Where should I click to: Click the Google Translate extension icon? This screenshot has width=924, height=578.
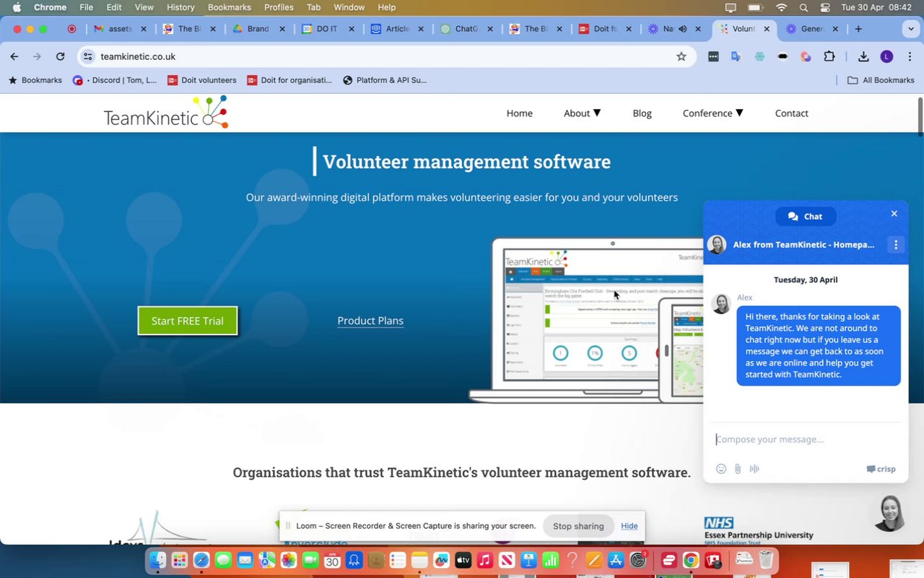coord(736,56)
